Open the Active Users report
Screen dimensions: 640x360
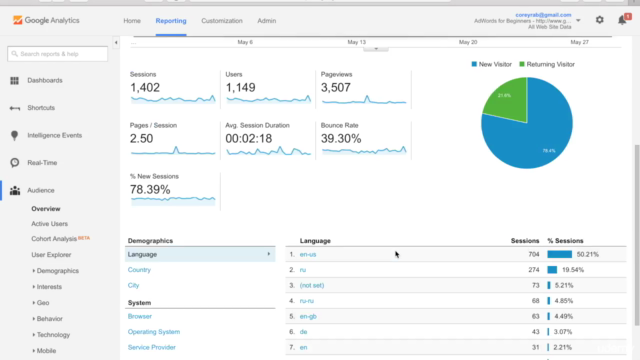tap(49, 224)
